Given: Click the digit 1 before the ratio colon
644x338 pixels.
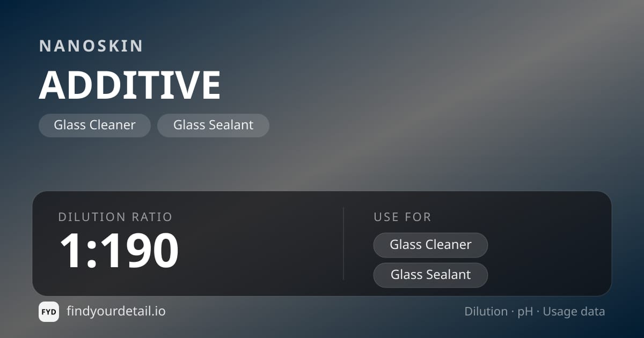Looking at the screenshot, I should pos(71,251).
